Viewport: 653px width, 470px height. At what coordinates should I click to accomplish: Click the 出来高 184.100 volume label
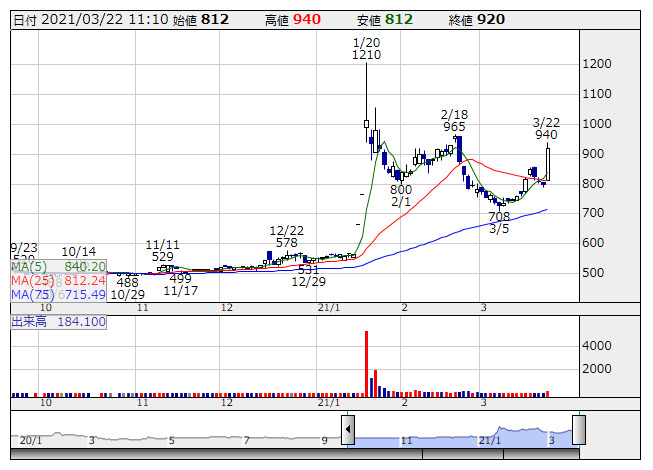(59, 322)
